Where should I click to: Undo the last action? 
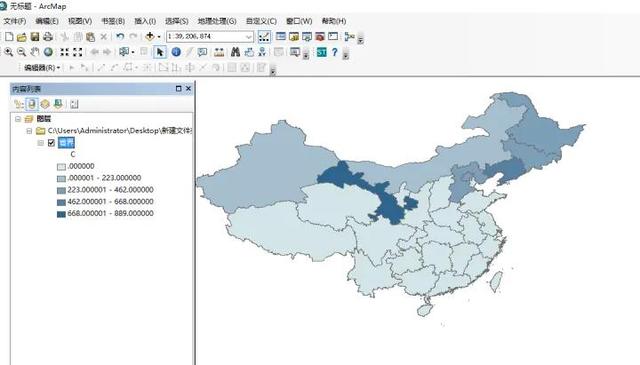click(120, 37)
